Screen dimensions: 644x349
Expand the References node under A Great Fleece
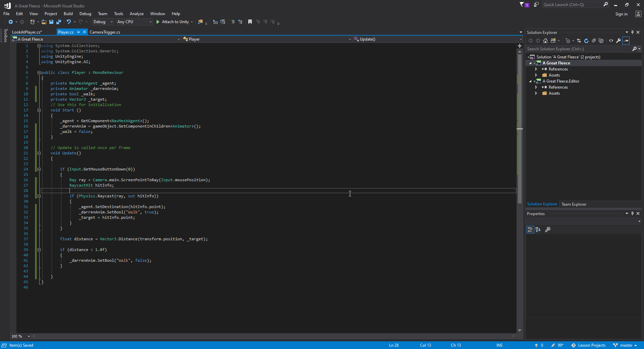536,69
